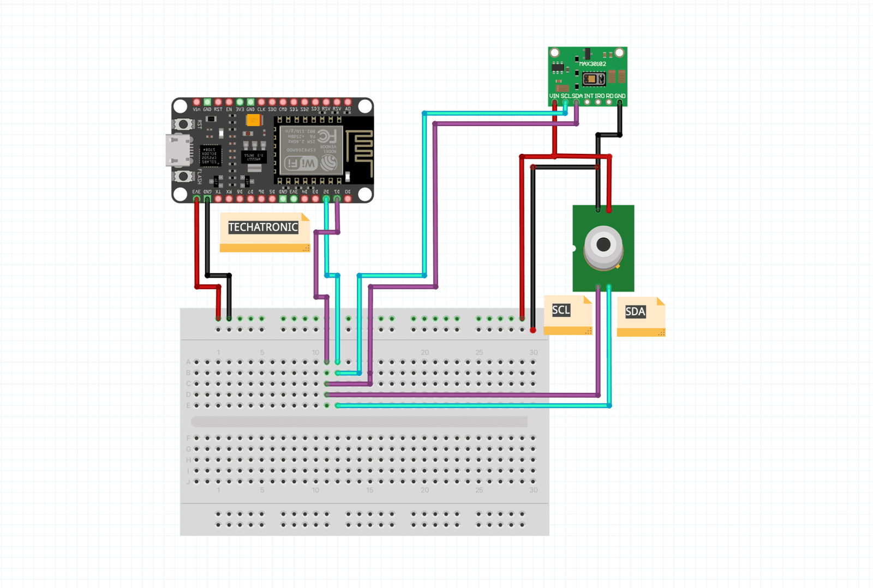The width and height of the screenshot is (873, 588).
Task: Select the micro USB port on NodeMCU
Action: 179,151
